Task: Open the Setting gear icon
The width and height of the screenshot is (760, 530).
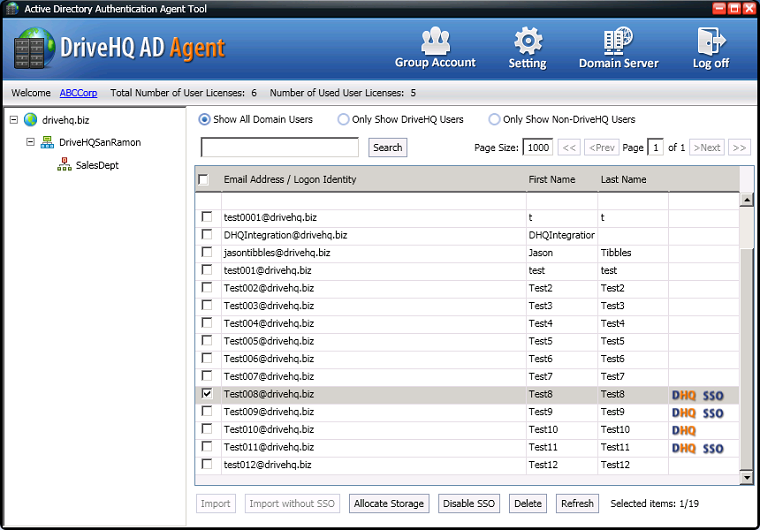Action: coord(527,41)
